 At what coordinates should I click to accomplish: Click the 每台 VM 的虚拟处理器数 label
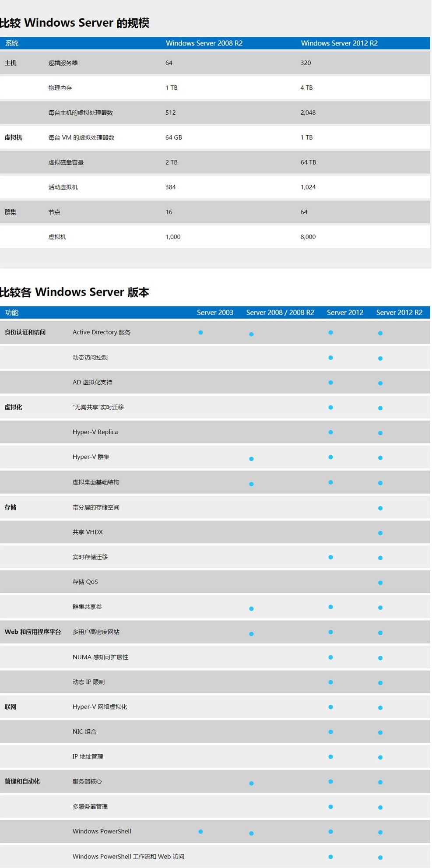[x=81, y=137]
